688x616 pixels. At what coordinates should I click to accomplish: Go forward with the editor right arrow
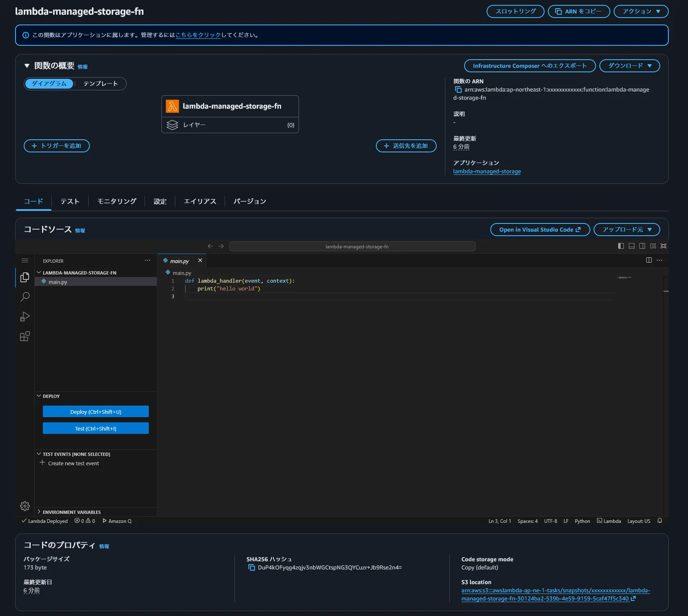221,246
